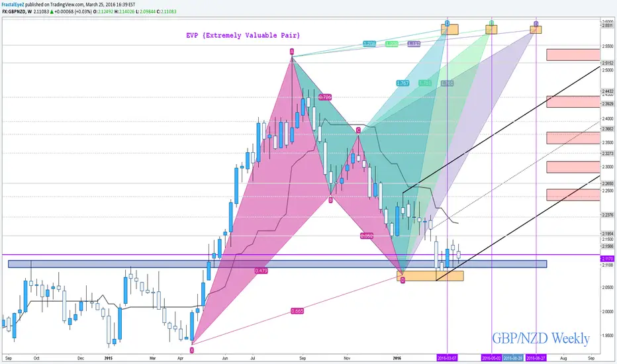The image size is (617, 364).
Task: Click the 2.3273 price axis label
Action: [x=607, y=154]
